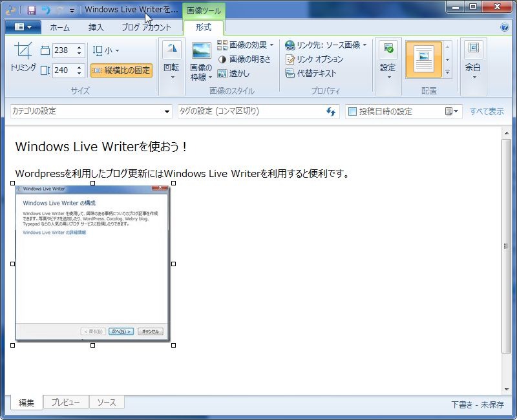
Task: Click the Windows Live Writer app icon
Action: click(x=10, y=10)
